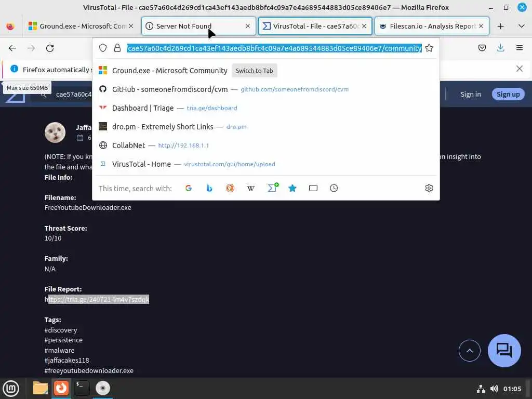The width and height of the screenshot is (532, 399).
Task: Click Sign in on VirusTotal
Action: pyautogui.click(x=471, y=95)
